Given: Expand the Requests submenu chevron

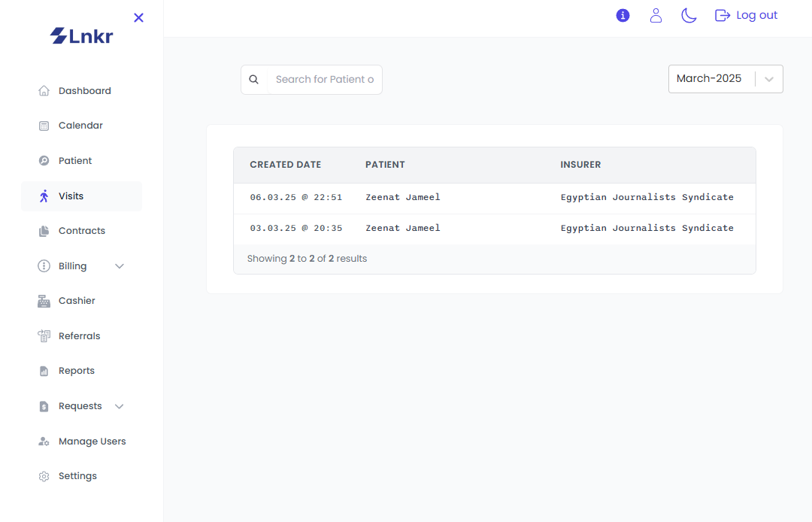Looking at the screenshot, I should pyautogui.click(x=119, y=406).
